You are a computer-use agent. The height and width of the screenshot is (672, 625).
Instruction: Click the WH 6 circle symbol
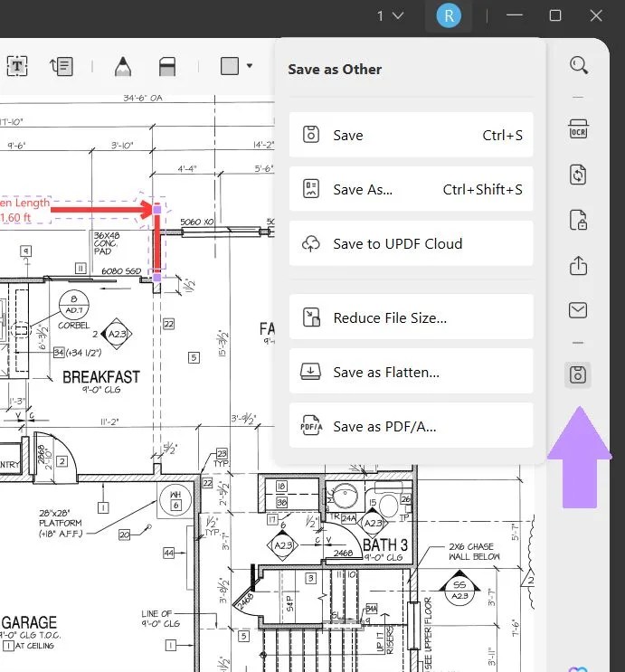[175, 500]
